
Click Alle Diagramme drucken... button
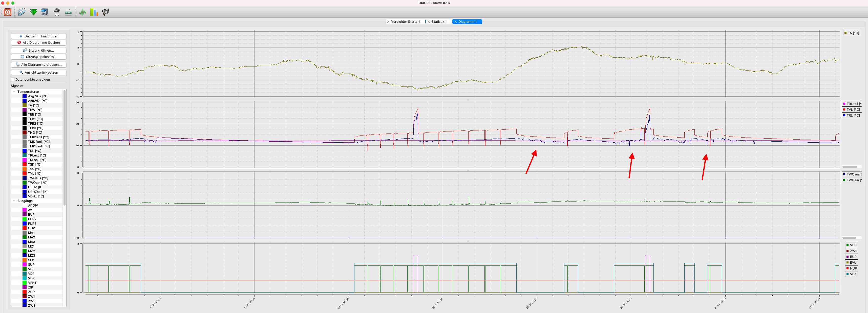coord(38,64)
